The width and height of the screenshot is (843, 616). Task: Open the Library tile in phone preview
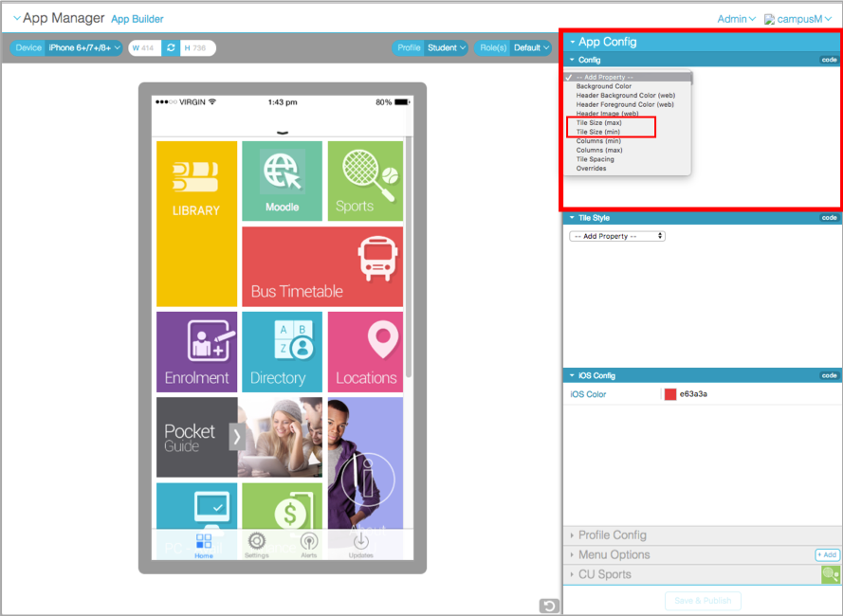pos(197,224)
